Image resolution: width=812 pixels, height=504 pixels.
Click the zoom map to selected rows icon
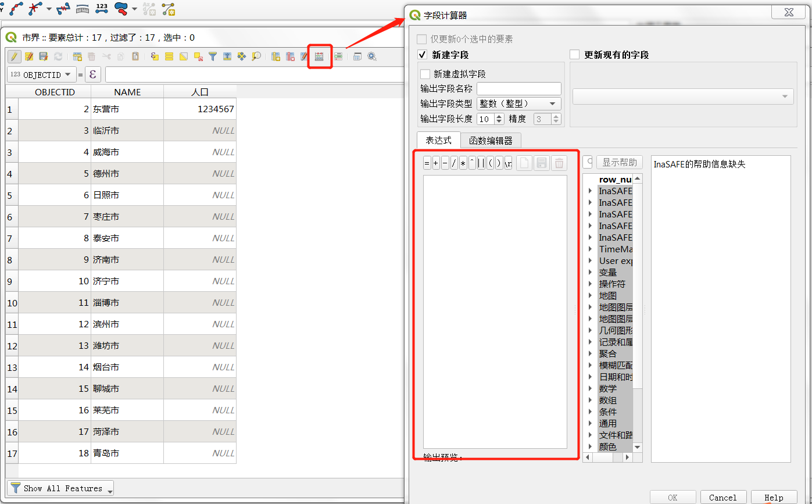point(256,56)
